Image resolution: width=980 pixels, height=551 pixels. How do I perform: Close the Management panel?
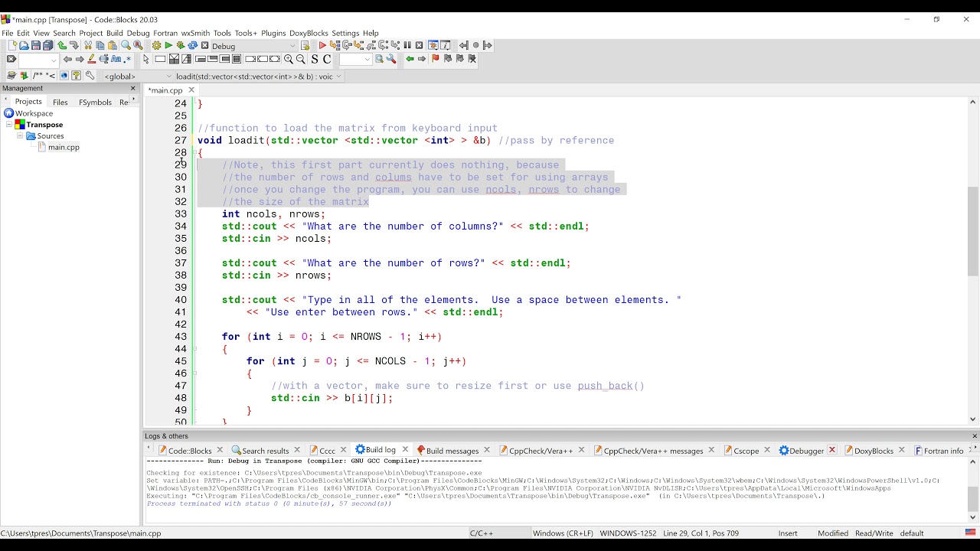[x=132, y=88]
